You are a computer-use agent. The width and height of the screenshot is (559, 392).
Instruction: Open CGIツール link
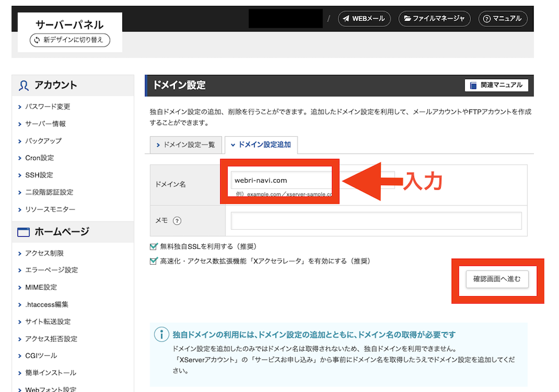coord(41,355)
